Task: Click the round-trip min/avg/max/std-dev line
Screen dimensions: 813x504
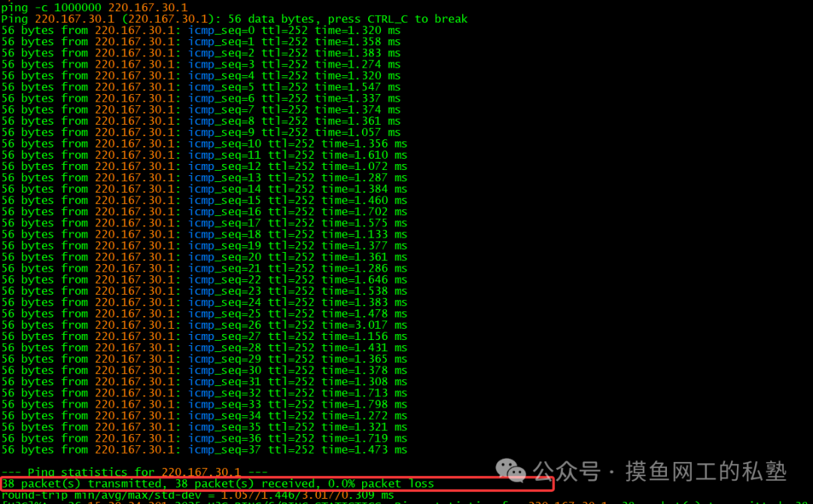Action: pos(197,495)
